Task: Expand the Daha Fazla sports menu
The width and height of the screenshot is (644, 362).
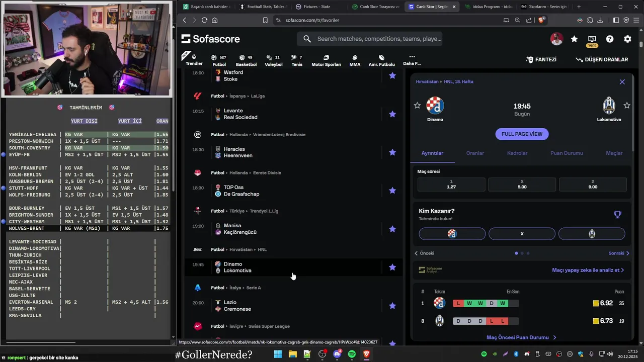Action: click(x=412, y=60)
